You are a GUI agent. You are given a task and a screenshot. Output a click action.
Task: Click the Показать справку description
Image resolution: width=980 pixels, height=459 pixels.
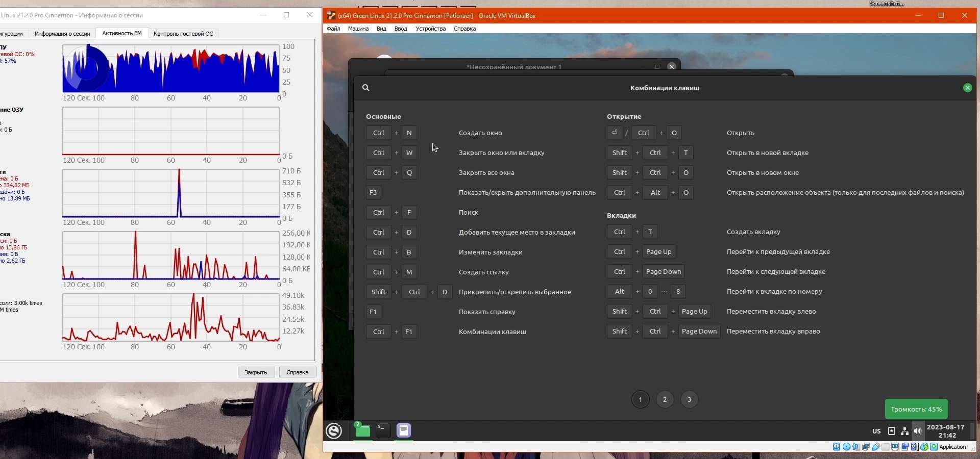487,312
